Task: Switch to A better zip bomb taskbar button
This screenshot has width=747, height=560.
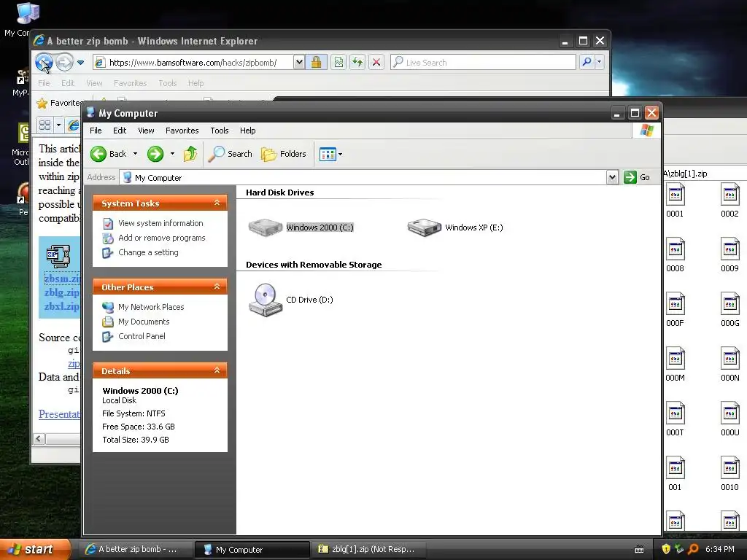Action: coord(136,550)
